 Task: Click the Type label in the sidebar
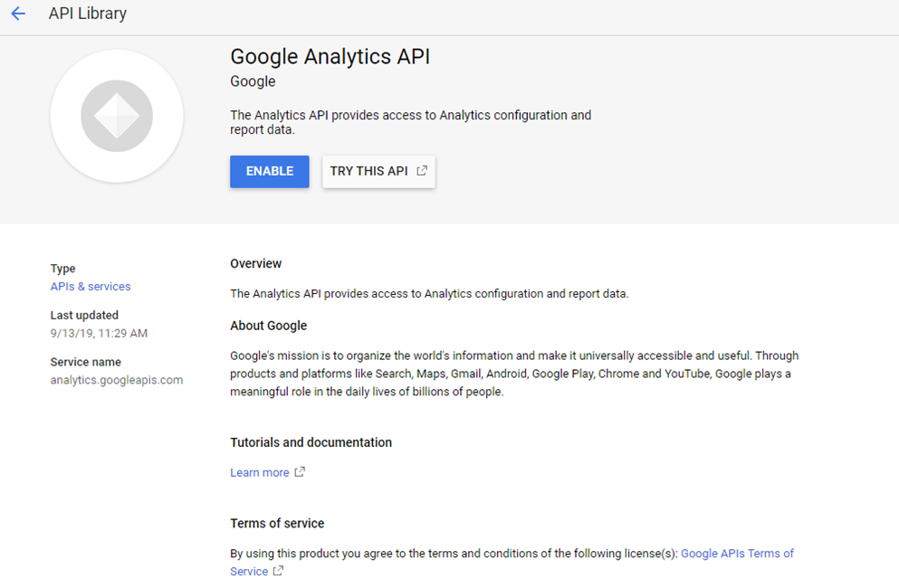pos(63,269)
